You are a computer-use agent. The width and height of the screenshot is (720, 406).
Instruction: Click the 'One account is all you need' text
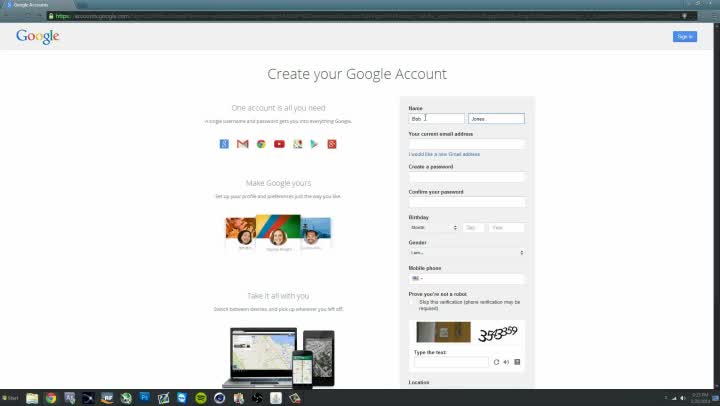[x=278, y=108]
